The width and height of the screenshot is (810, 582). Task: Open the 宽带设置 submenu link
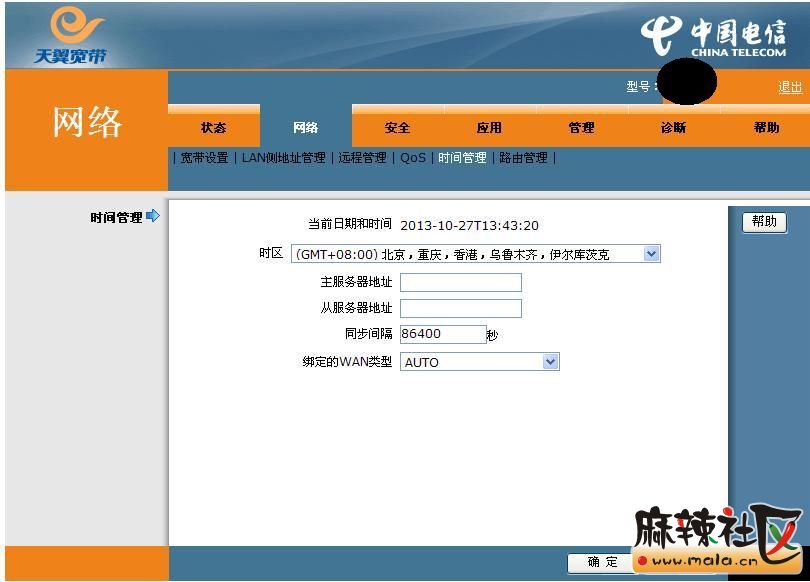click(x=204, y=158)
